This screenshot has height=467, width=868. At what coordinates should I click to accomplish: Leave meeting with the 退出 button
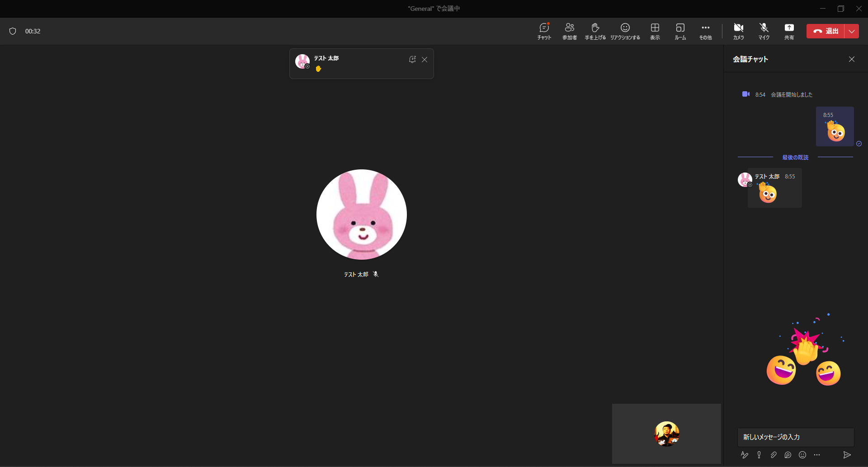click(826, 31)
